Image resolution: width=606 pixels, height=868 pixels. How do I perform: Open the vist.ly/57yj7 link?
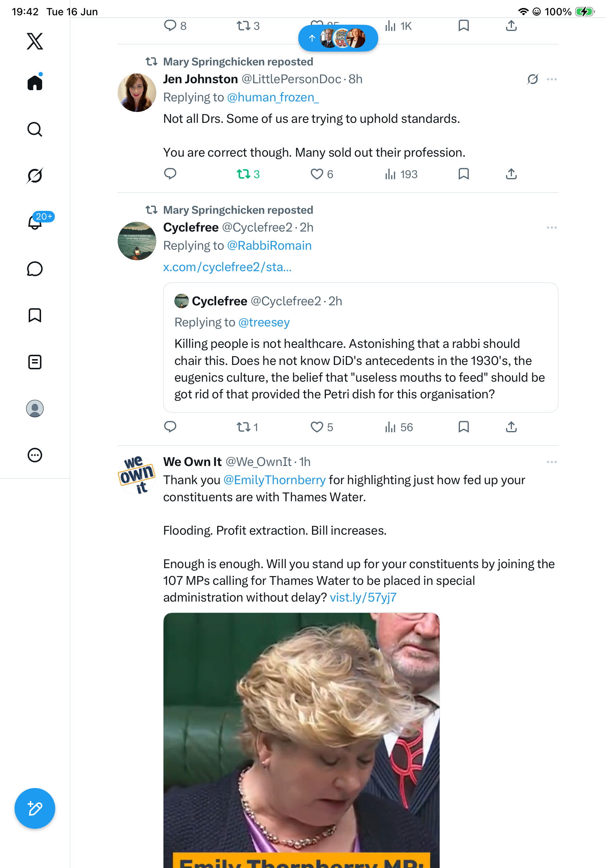coord(363,597)
